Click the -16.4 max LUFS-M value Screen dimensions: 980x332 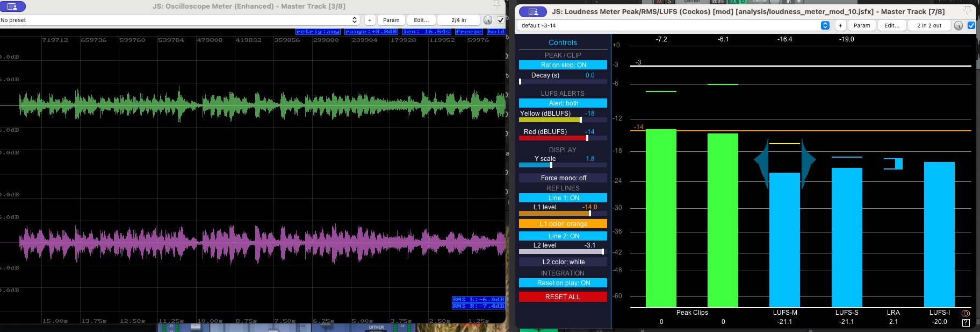(784, 39)
